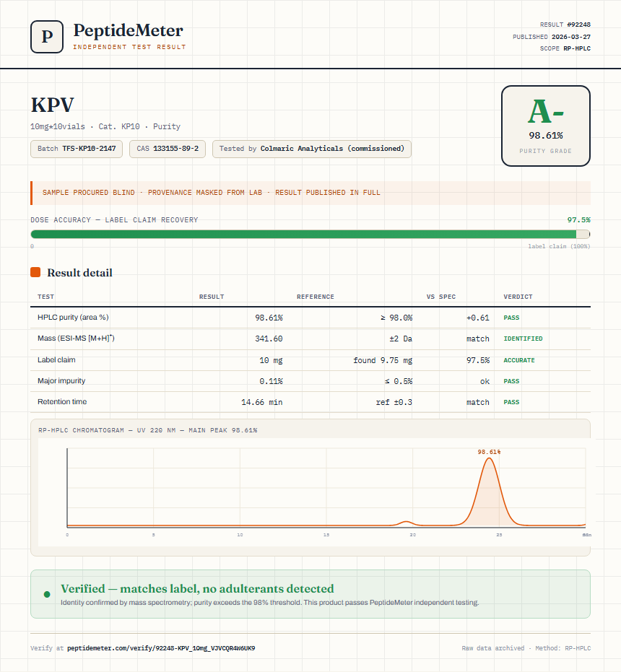Click the ref ±0.3 reference value
The image size is (621, 672).
tap(394, 402)
